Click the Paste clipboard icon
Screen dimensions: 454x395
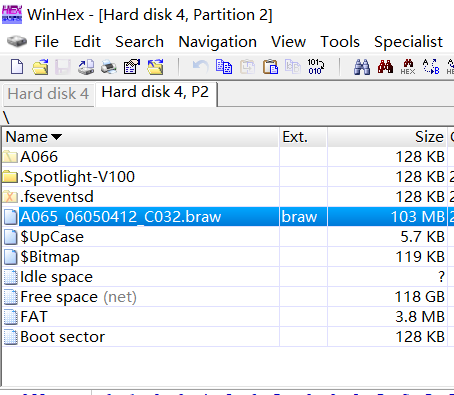(270, 67)
